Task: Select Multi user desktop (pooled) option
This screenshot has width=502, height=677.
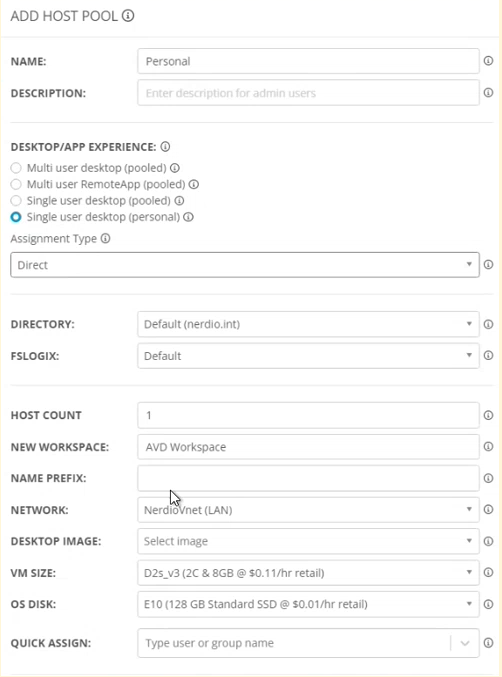Action: 16,168
